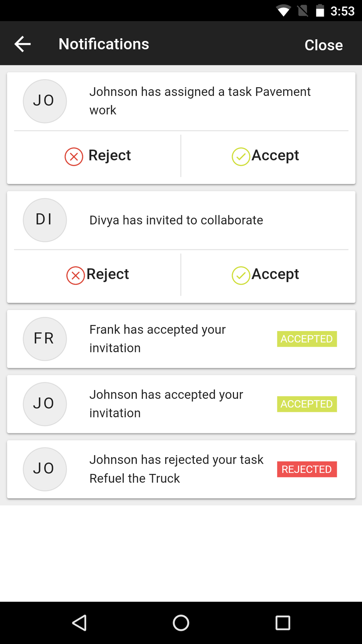The height and width of the screenshot is (644, 362).
Task: Tap JO avatar on Pavement work notification
Action: [45, 101]
